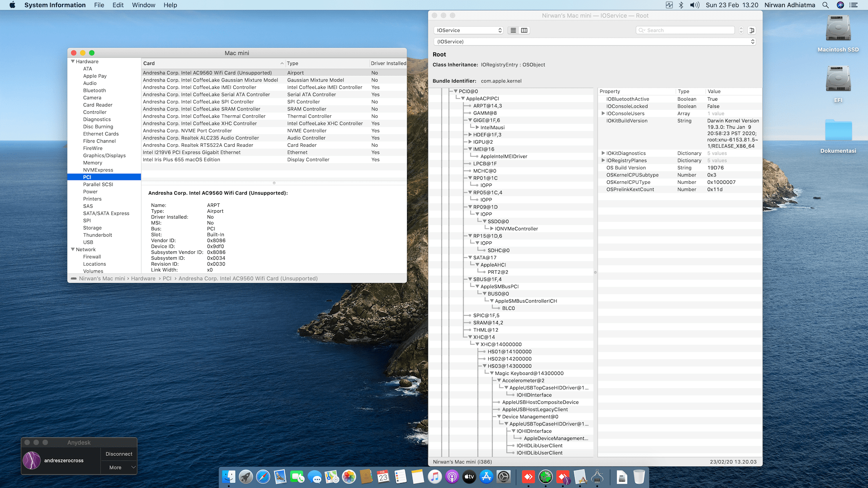This screenshot has width=868, height=488.
Task: Open the Apple menu
Action: pos(12,5)
